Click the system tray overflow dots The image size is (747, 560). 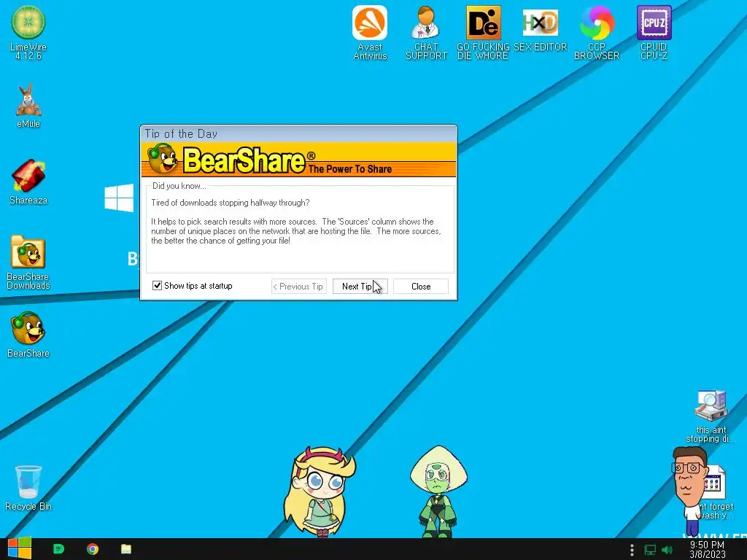click(632, 550)
